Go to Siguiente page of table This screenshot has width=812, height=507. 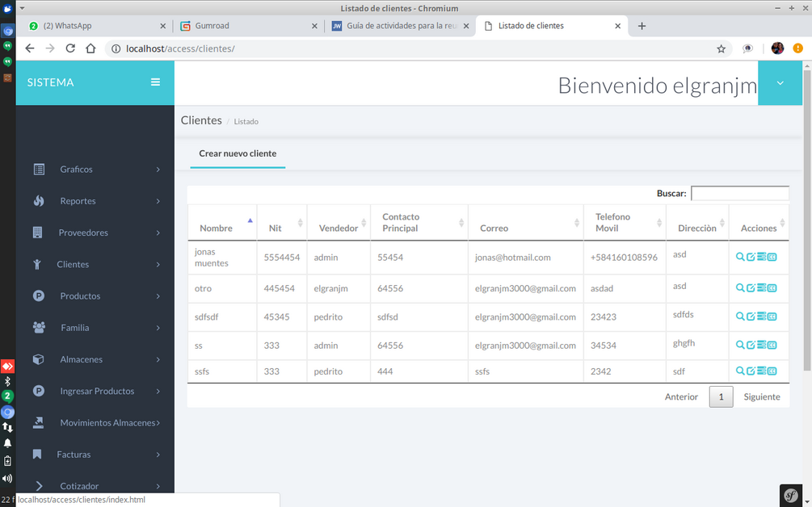tap(762, 397)
